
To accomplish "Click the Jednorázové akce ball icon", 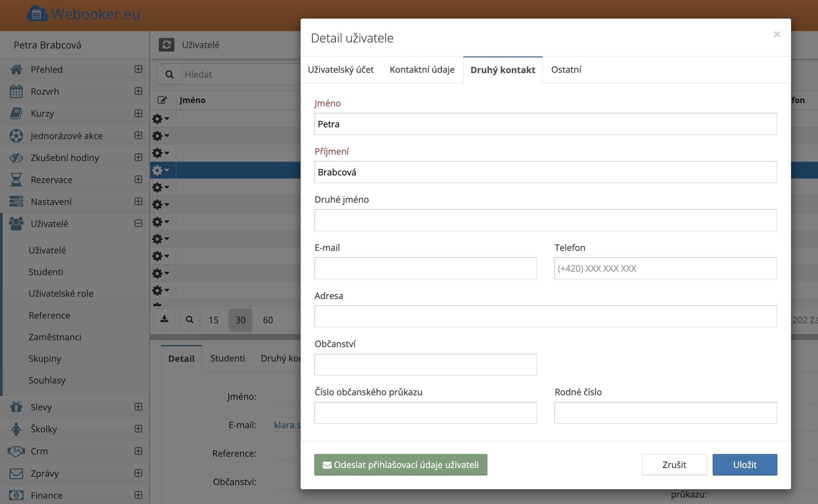I will [16, 136].
